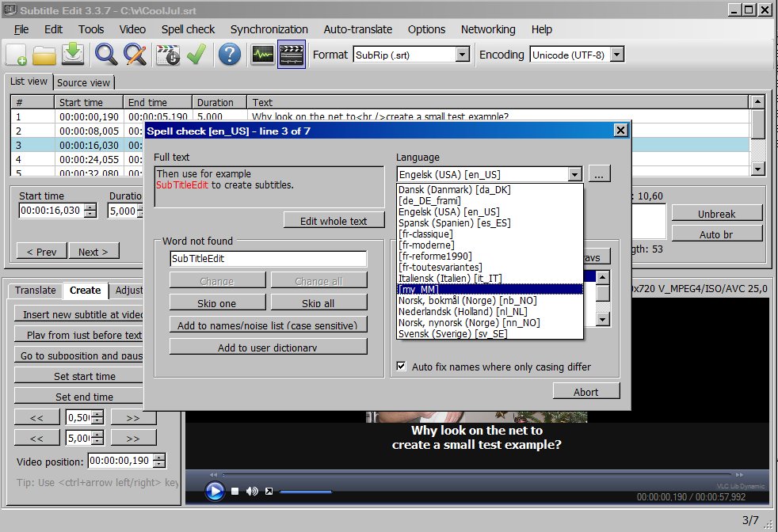778x532 pixels.
Task: Abort the spell check
Action: coord(586,392)
